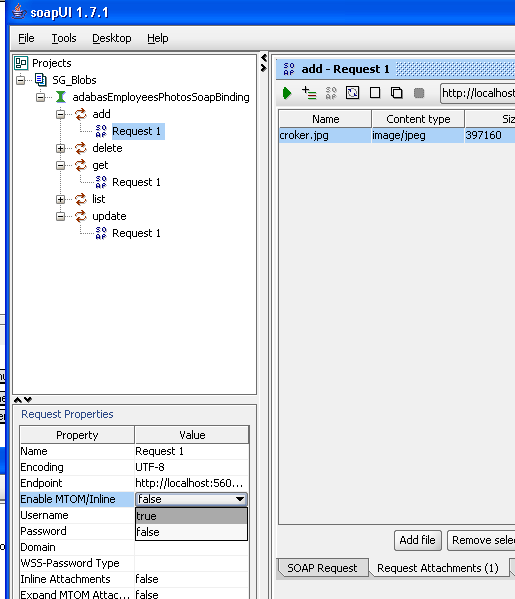Click the image/jpeg content type cell

pos(418,135)
